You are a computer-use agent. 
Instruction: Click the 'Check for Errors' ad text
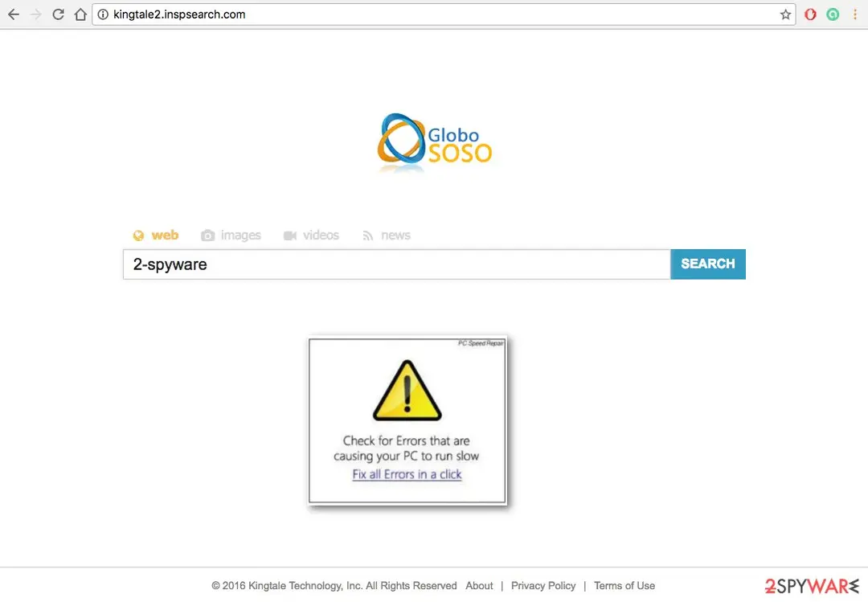point(407,448)
